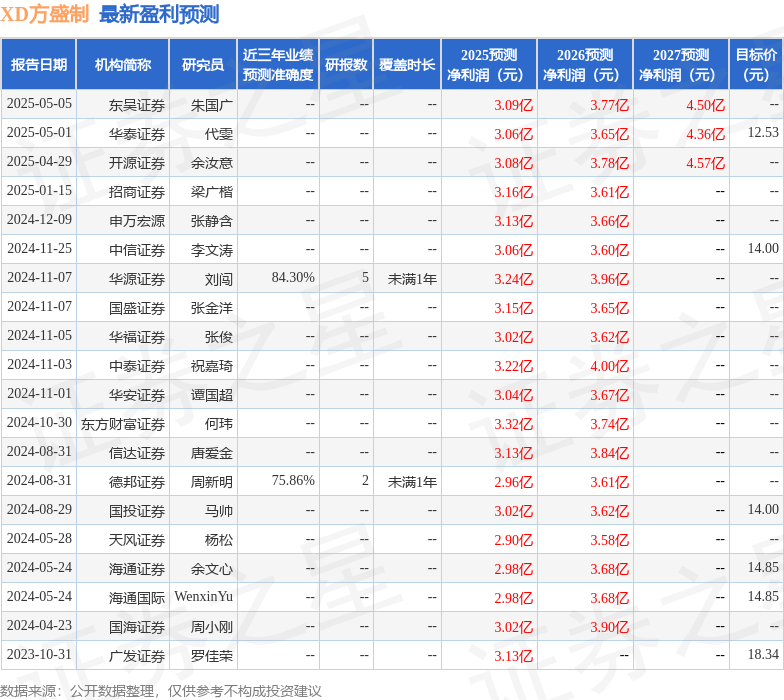This screenshot has width=784, height=700.
Task: Click the 2027预测净利润 column header
Action: [x=681, y=64]
